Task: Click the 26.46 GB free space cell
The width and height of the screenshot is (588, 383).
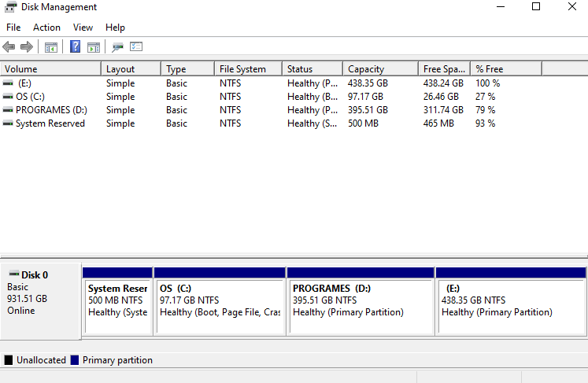Action: click(441, 97)
